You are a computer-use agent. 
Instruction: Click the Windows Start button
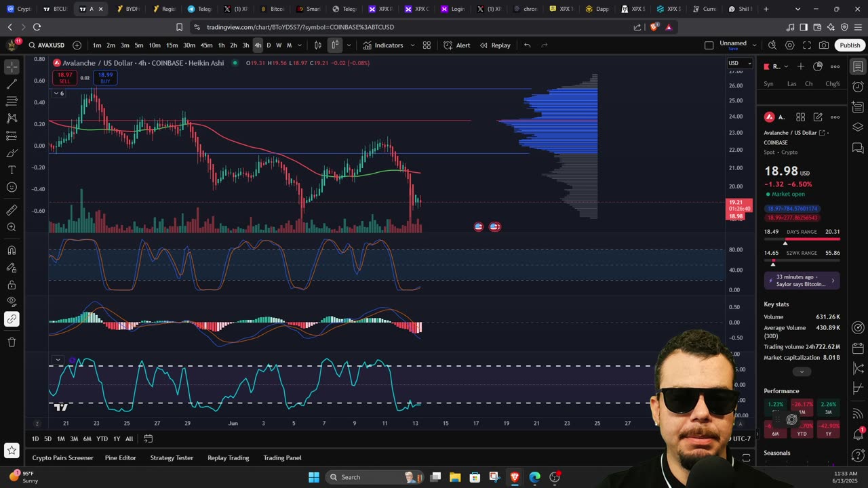(314, 477)
